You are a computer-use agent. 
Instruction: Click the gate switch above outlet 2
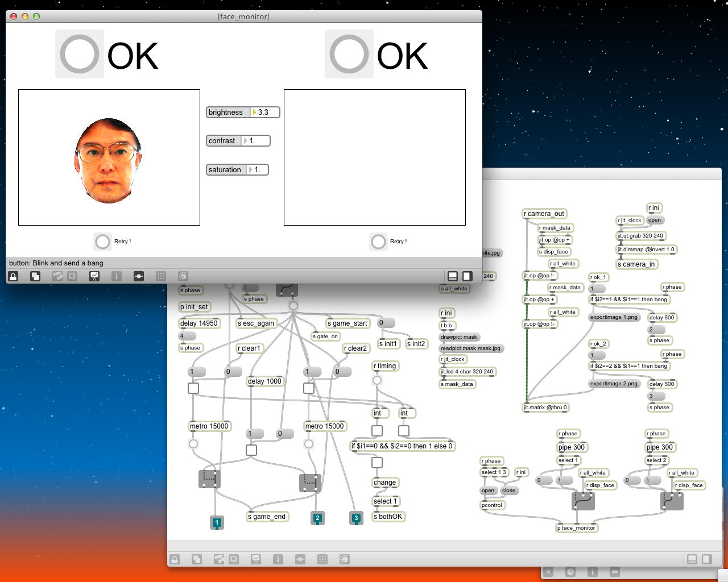click(310, 483)
